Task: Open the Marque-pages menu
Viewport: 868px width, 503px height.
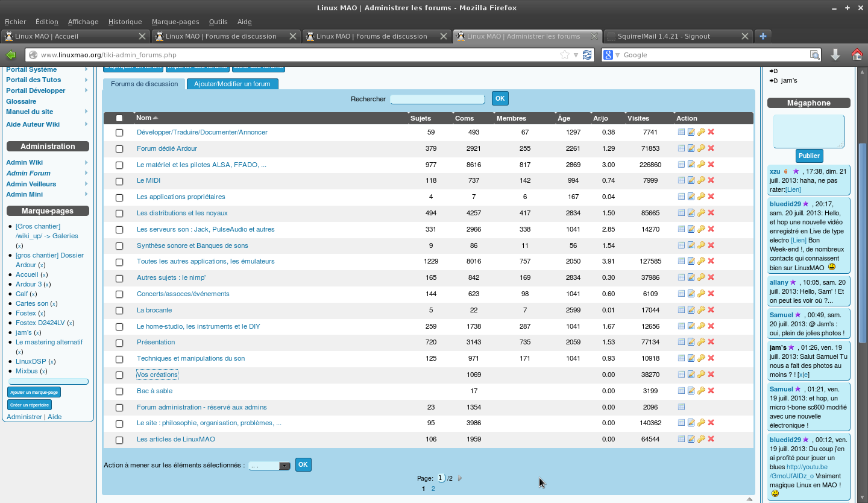Action: pyautogui.click(x=175, y=22)
